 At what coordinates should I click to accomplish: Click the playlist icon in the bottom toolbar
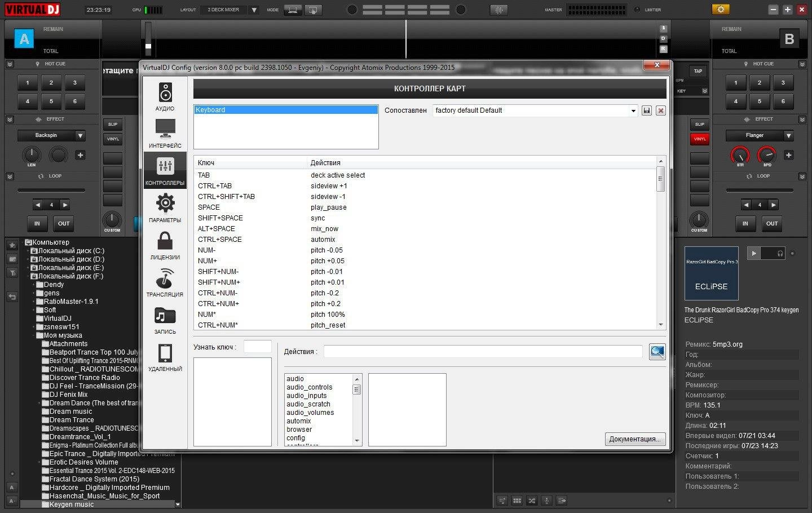coord(502,501)
